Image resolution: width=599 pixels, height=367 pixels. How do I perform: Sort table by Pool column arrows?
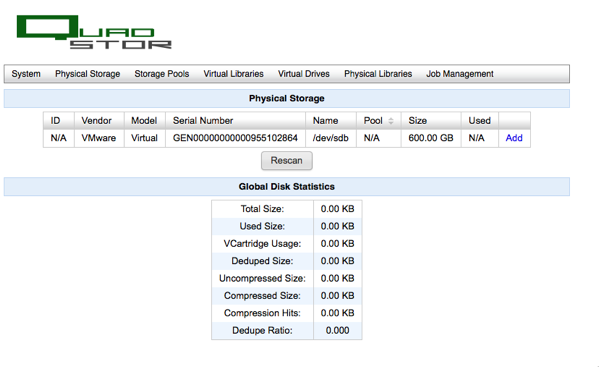point(390,121)
